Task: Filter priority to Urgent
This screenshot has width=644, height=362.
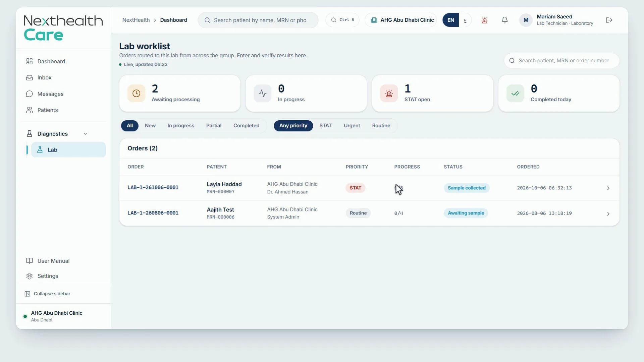Action: click(x=352, y=126)
